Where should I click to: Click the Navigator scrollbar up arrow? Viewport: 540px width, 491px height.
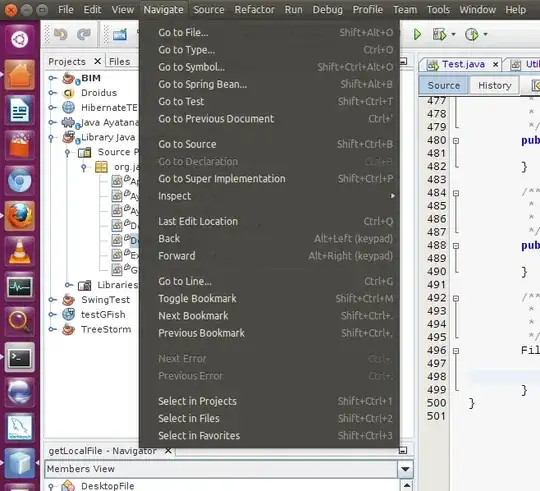pos(406,486)
